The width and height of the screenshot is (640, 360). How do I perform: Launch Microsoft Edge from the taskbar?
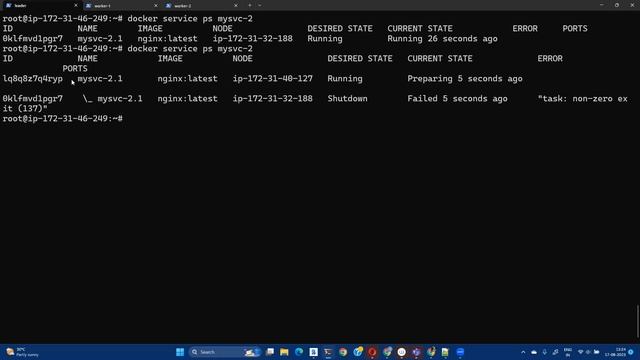pyautogui.click(x=299, y=352)
